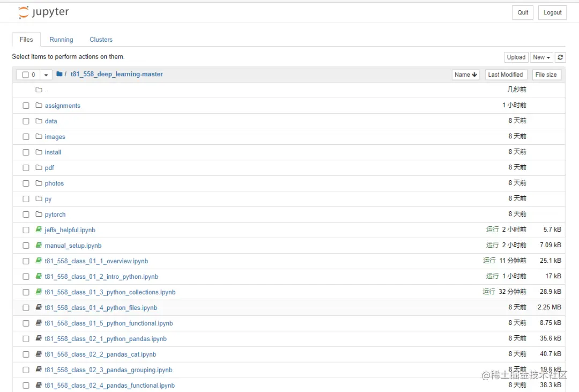Select checkbox for t81_558_class_02_1_python_pandas.ipynb
Screen dimensions: 579x392
(26, 338)
